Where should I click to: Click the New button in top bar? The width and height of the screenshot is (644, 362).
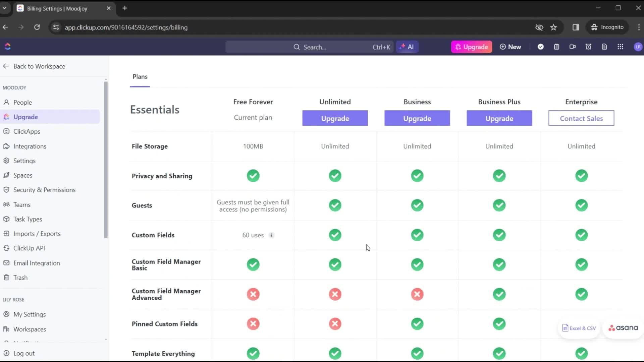coord(510,47)
